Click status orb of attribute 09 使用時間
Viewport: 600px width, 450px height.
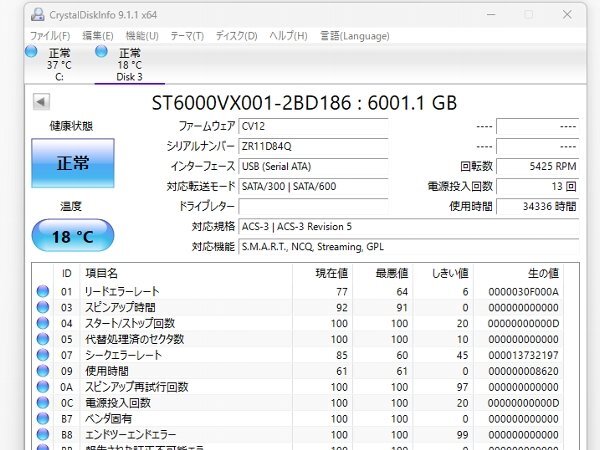43,371
